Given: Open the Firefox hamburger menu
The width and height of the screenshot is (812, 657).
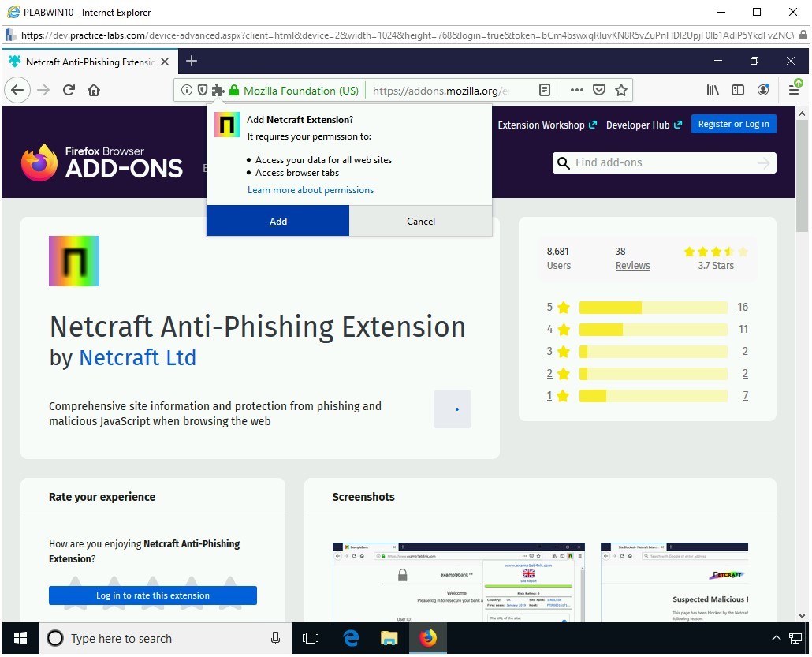Looking at the screenshot, I should point(795,88).
